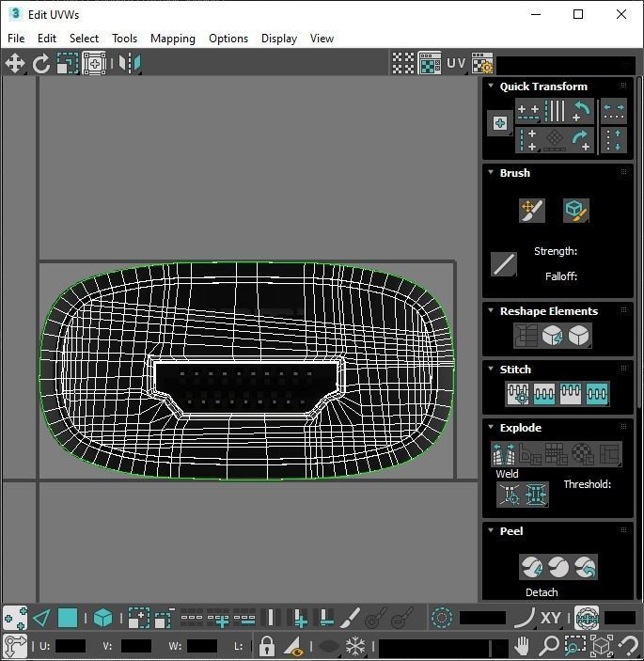Click Space Vertically icon in Quick Transform
Screen dimensions: 644x661
click(x=614, y=140)
